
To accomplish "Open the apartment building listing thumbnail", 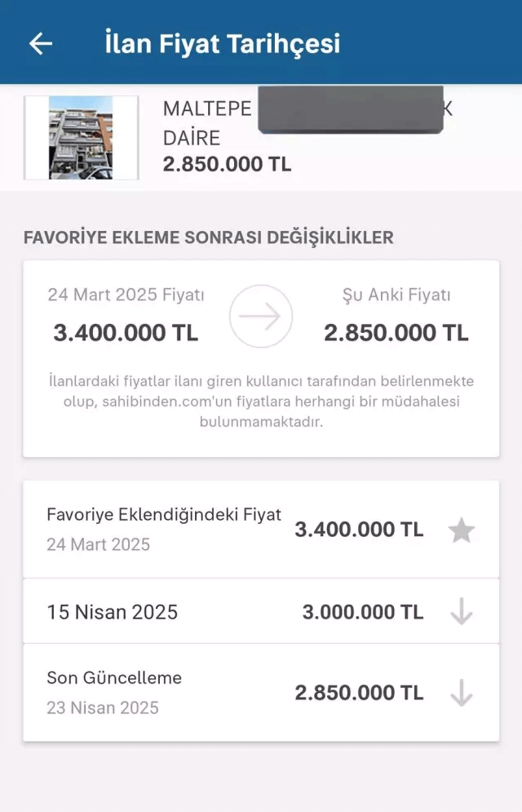I will [81, 137].
